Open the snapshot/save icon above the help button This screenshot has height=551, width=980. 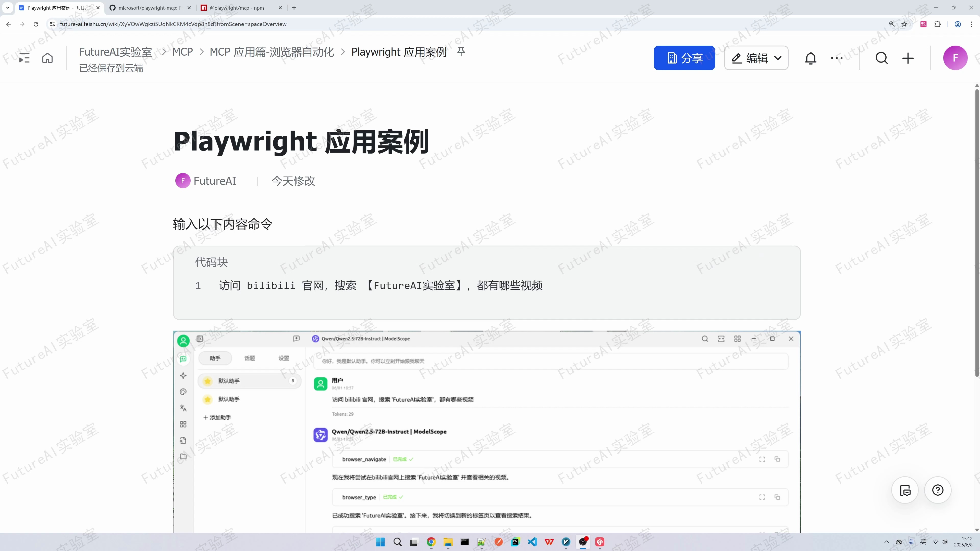pyautogui.click(x=905, y=490)
